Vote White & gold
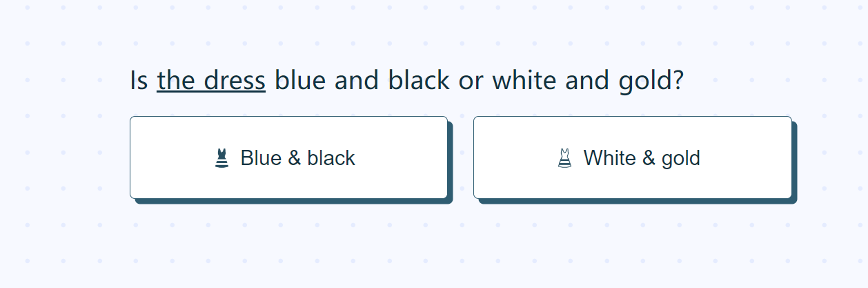This screenshot has width=868, height=288. point(632,157)
